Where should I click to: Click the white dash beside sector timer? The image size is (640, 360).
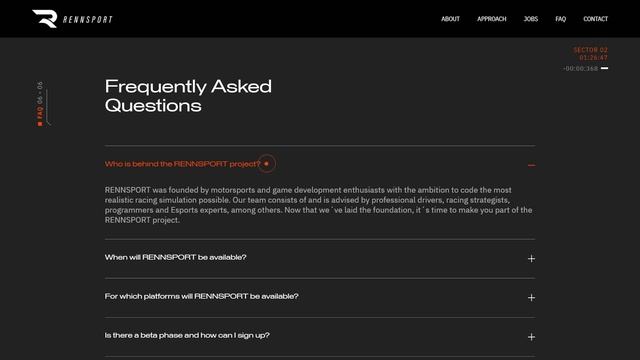click(x=604, y=68)
